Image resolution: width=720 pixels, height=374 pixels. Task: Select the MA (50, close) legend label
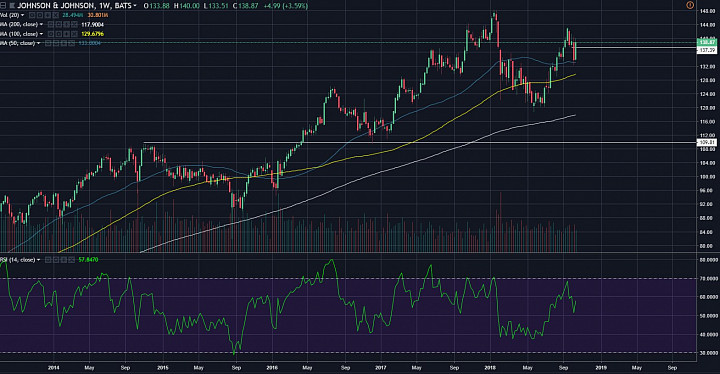[x=17, y=43]
